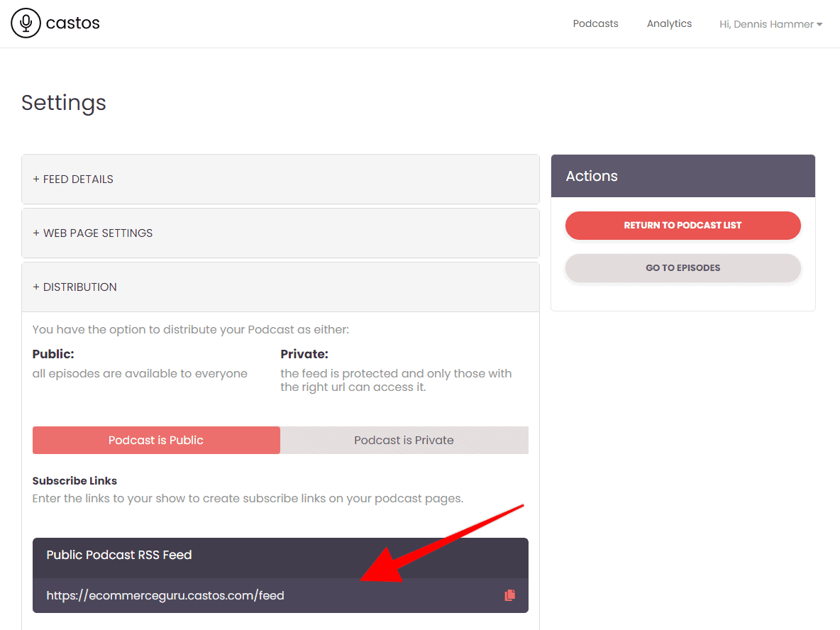Image resolution: width=840 pixels, height=630 pixels.
Task: Click the Private: description heading
Action: point(304,354)
